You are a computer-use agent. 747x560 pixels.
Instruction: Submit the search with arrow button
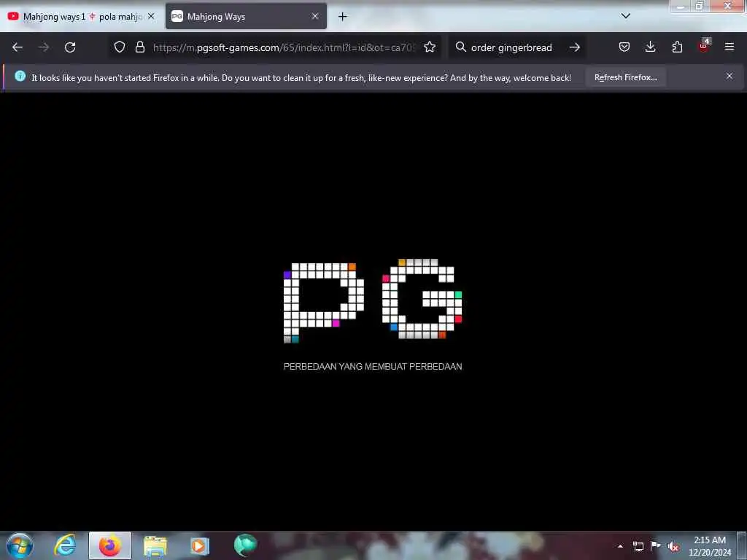click(575, 47)
